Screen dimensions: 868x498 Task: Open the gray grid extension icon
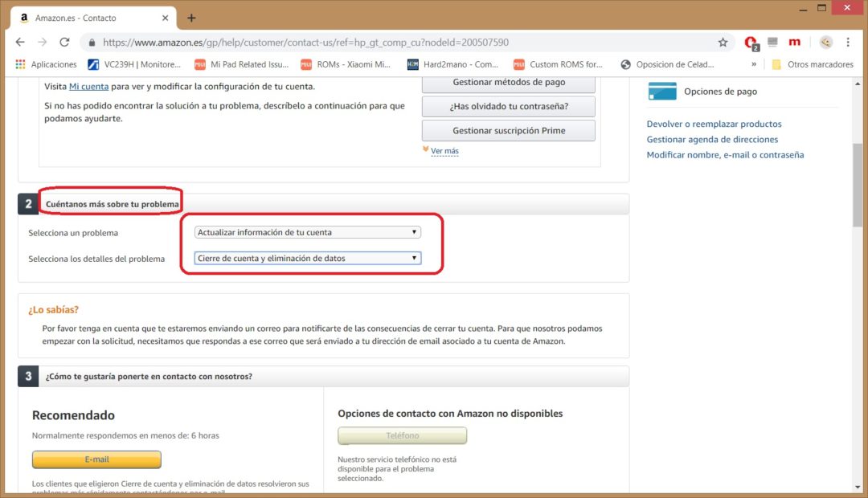pos(772,42)
